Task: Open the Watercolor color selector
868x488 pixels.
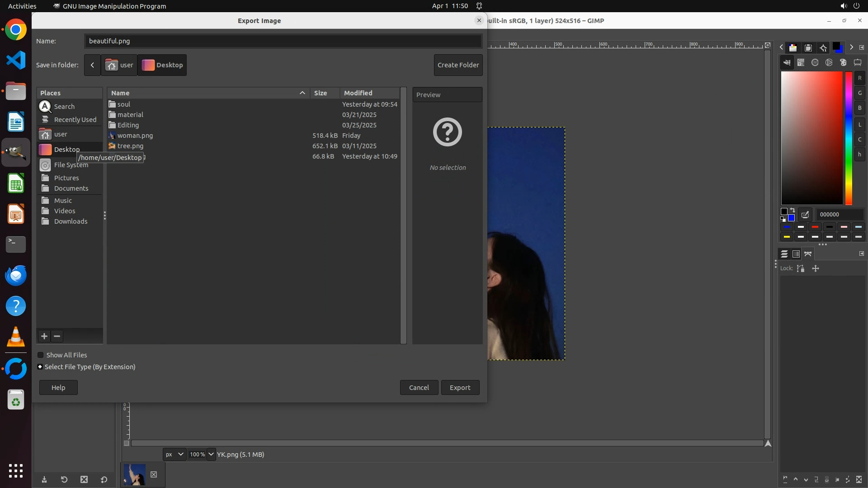Action: (x=815, y=63)
